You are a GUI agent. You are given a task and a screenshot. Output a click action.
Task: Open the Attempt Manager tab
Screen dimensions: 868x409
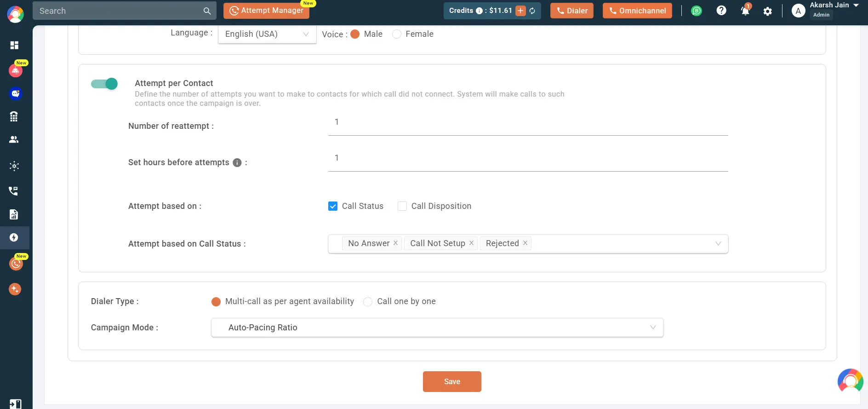pos(267,11)
